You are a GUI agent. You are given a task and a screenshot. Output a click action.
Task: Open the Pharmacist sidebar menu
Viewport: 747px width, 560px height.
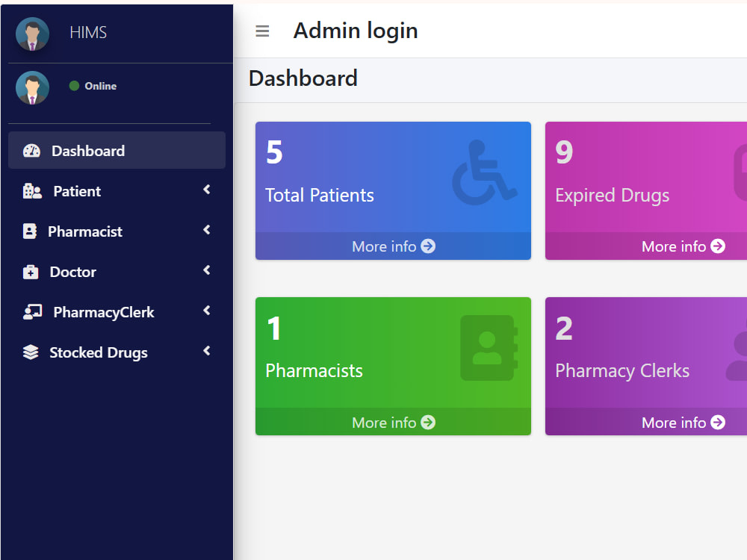point(117,231)
